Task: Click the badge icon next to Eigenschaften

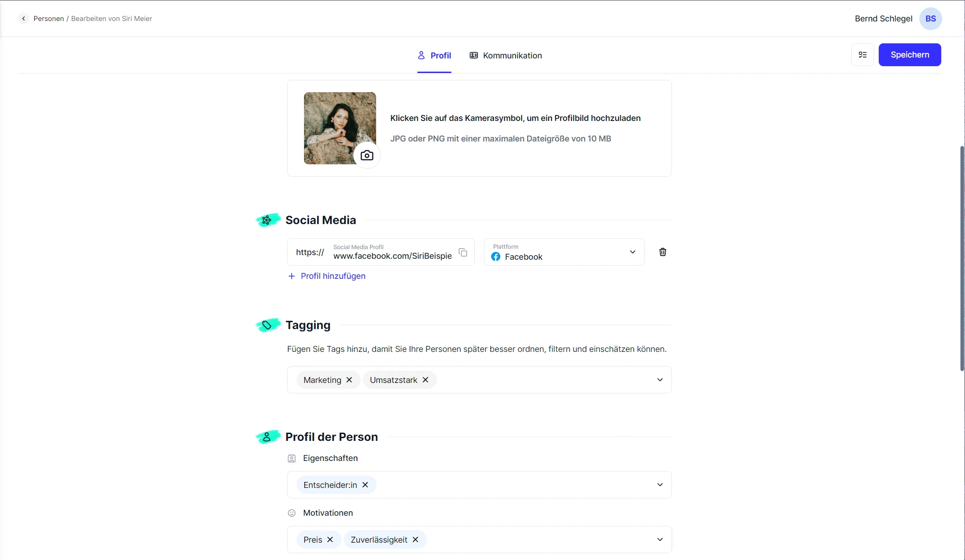Action: (x=291, y=458)
